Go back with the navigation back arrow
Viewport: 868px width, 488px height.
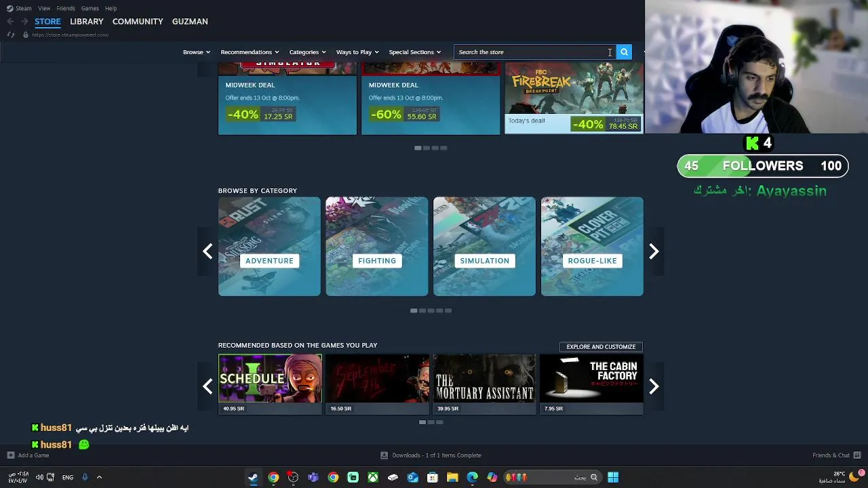11,22
